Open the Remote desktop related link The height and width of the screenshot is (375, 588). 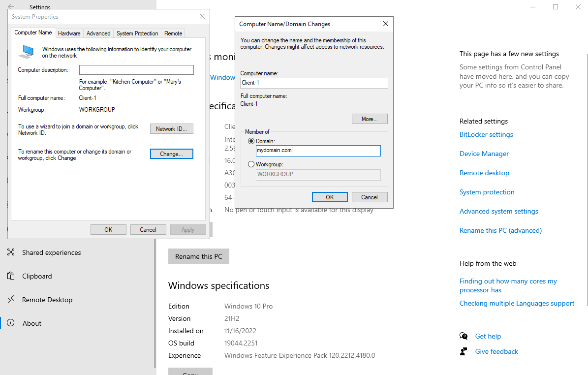pyautogui.click(x=484, y=173)
